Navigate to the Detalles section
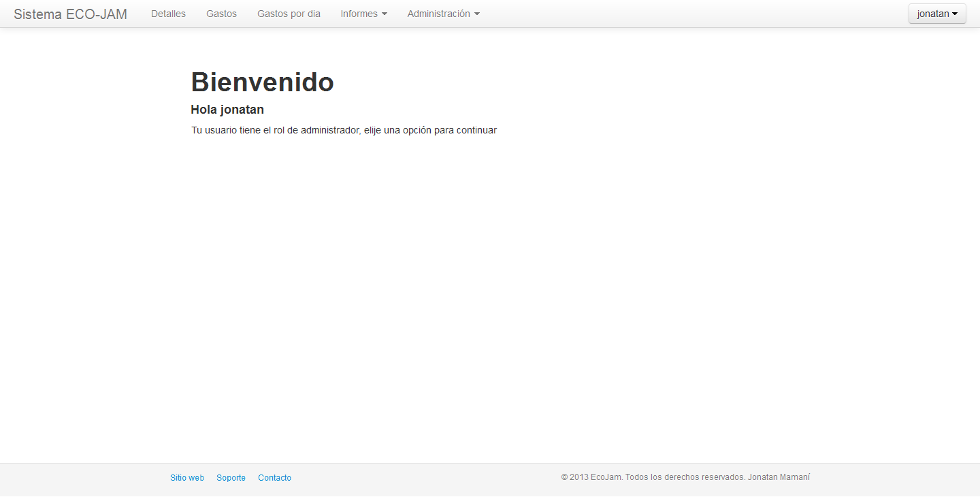The width and height of the screenshot is (980, 497). click(x=168, y=13)
